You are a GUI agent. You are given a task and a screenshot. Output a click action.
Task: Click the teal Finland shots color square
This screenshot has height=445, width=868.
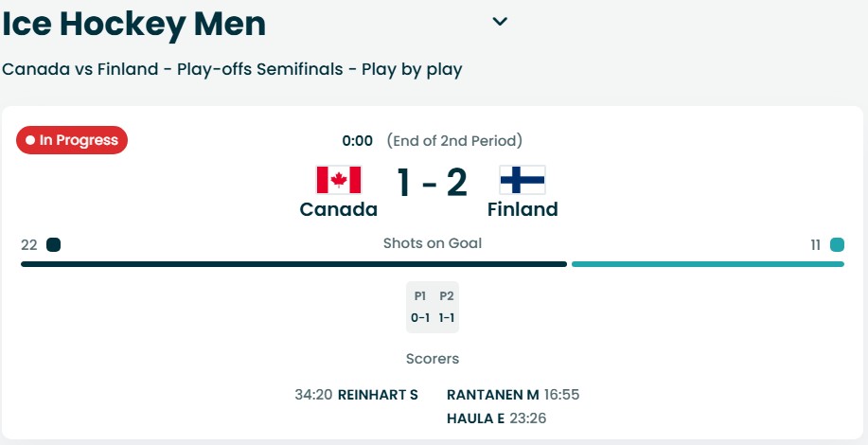(x=837, y=244)
